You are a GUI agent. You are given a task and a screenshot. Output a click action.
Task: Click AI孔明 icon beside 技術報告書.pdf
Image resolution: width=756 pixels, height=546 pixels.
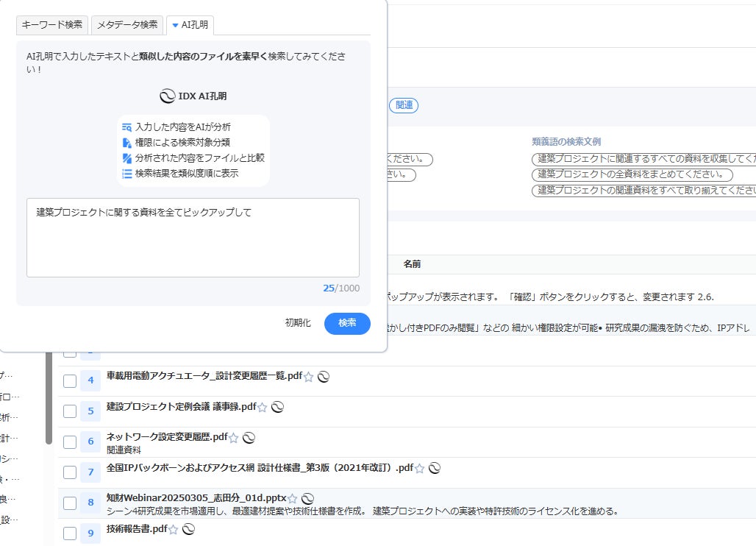[188, 529]
